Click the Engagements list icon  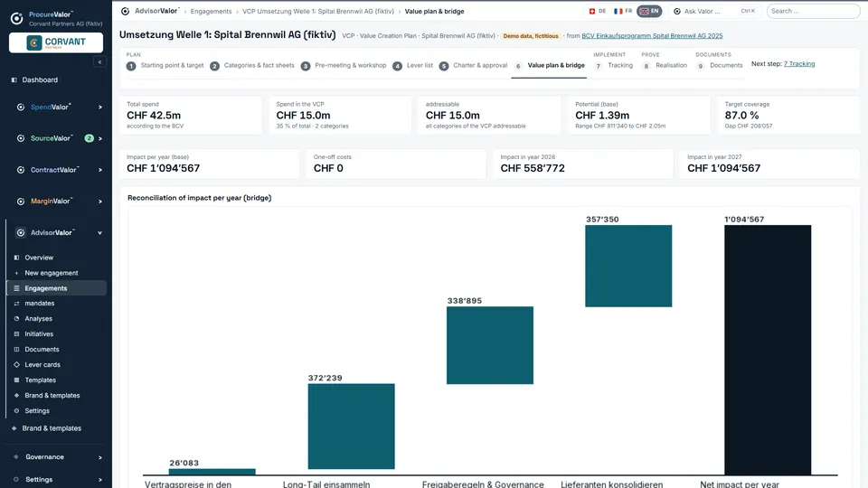pyautogui.click(x=16, y=288)
